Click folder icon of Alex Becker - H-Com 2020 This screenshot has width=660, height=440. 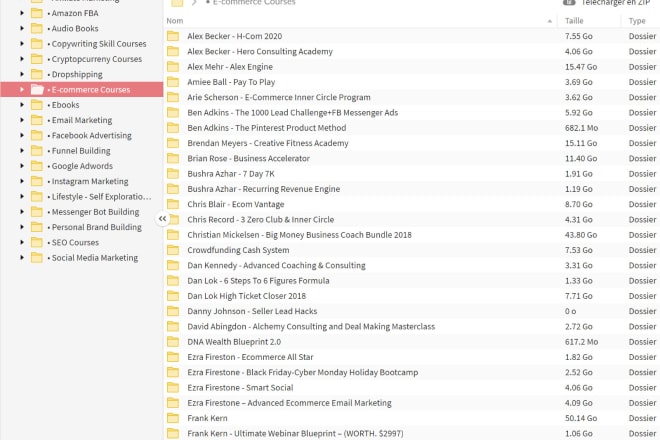[173, 36]
